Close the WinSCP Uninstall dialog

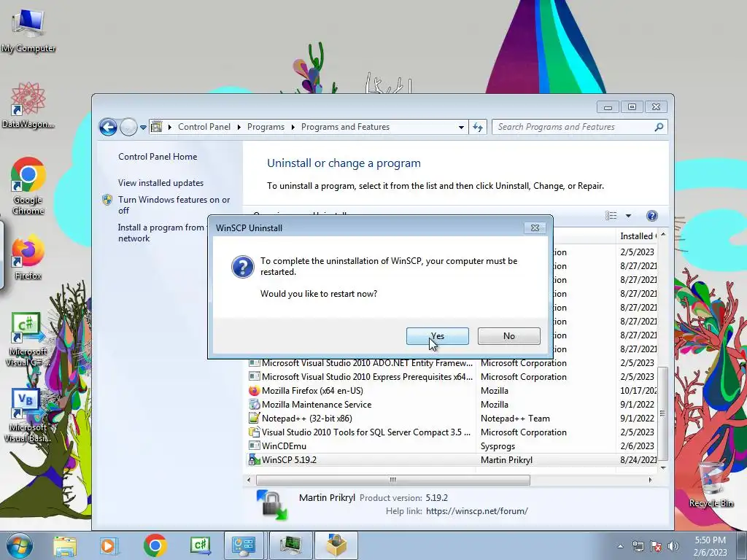pos(535,228)
